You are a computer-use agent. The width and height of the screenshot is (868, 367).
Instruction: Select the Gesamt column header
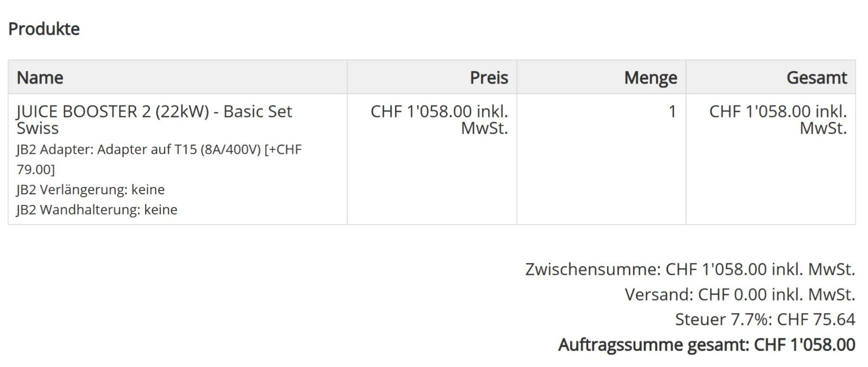816,78
